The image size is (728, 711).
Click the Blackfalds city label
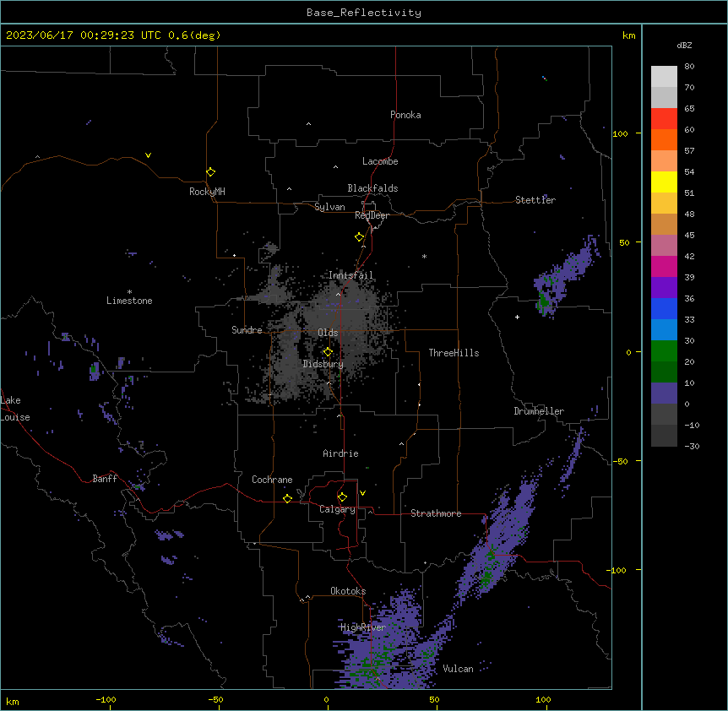pyautogui.click(x=372, y=188)
